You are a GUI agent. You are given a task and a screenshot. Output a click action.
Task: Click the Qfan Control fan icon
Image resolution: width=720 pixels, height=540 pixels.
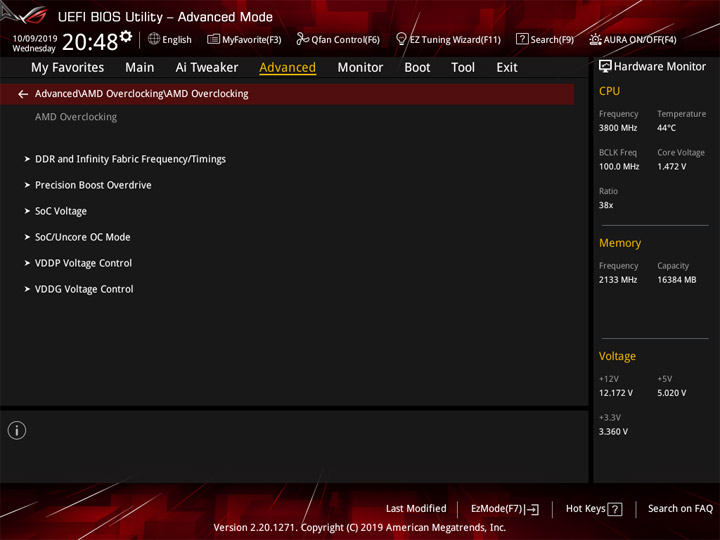point(302,39)
